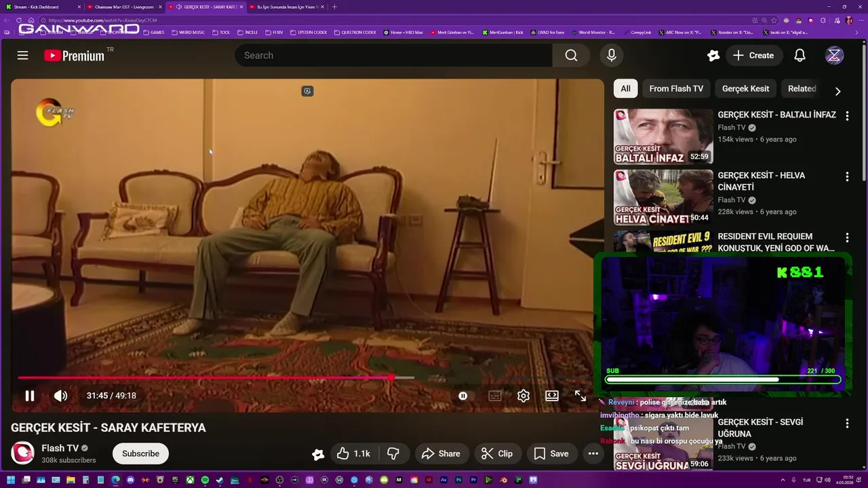Open options for the HELVA CİNAYETİ video
Screen dimensions: 868x488
(x=847, y=177)
